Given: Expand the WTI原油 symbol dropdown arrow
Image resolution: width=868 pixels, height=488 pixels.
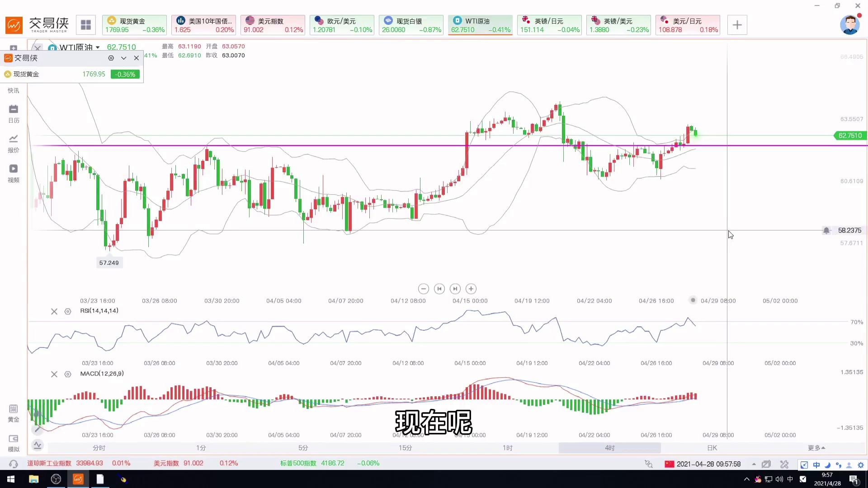Looking at the screenshot, I should point(98,47).
